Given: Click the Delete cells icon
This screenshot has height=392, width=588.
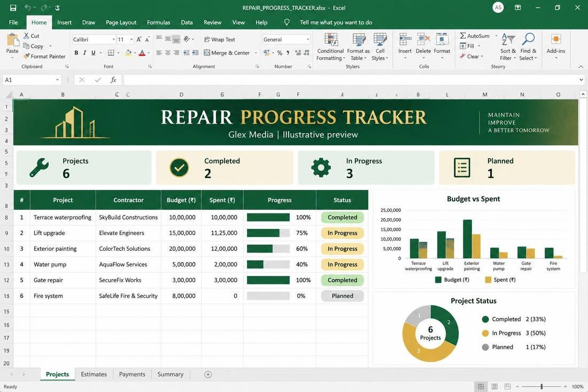Looking at the screenshot, I should tap(423, 40).
